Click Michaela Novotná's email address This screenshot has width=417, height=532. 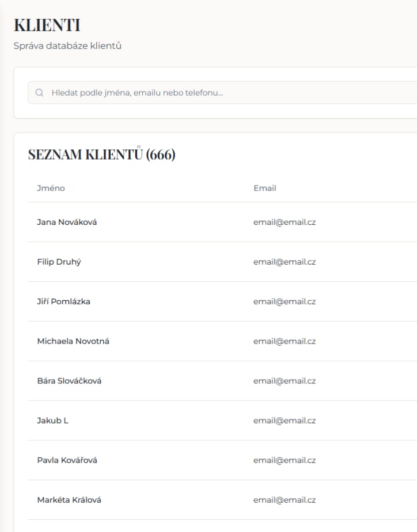tap(285, 341)
